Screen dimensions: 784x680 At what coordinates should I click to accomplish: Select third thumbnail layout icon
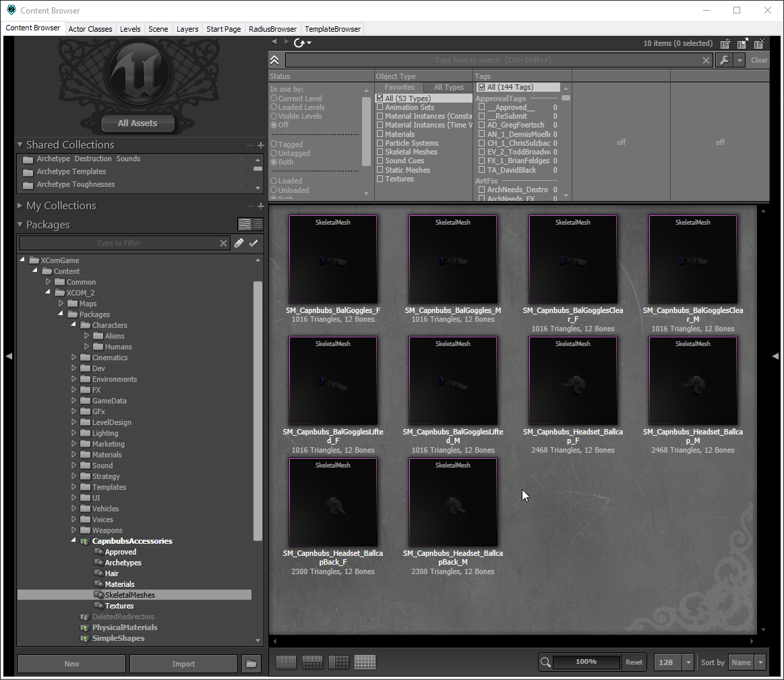tap(338, 662)
